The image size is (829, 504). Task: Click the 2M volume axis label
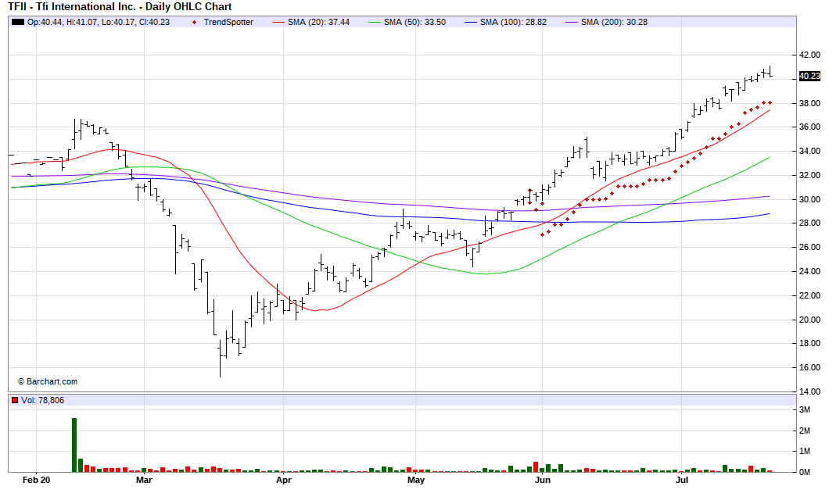(x=805, y=431)
